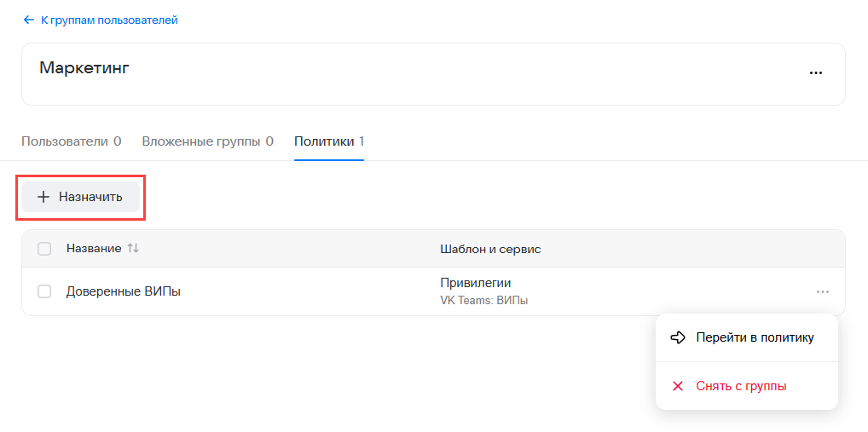The width and height of the screenshot is (868, 432).
Task: Click the Название column header
Action: (x=94, y=249)
